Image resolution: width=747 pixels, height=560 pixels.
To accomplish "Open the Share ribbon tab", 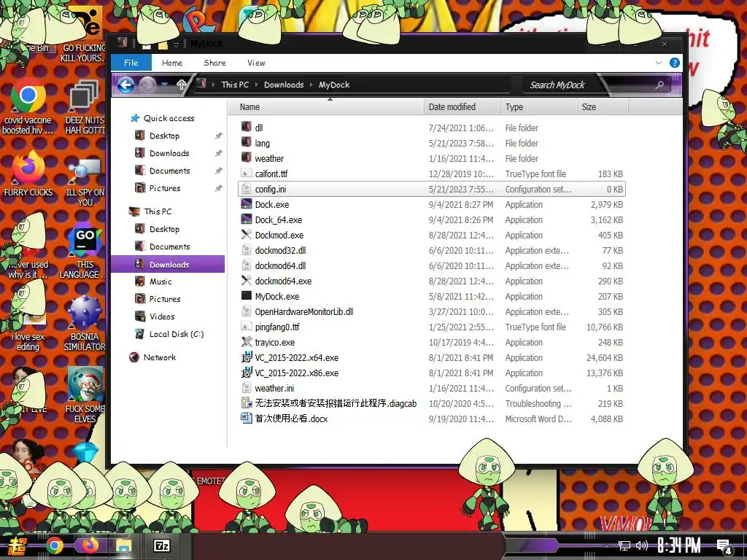I will [215, 63].
